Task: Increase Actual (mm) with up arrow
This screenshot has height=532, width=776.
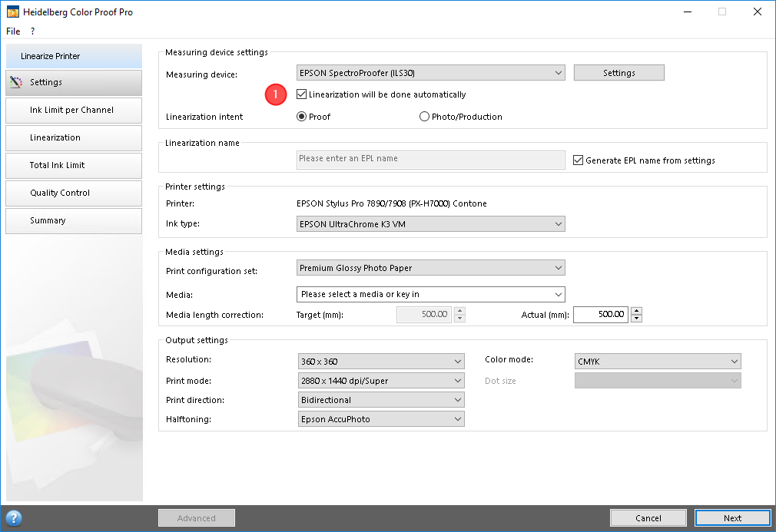Action: [x=637, y=310]
